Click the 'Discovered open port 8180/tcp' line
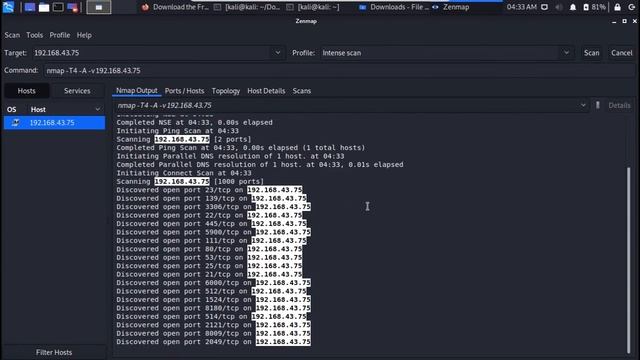 [x=213, y=308]
